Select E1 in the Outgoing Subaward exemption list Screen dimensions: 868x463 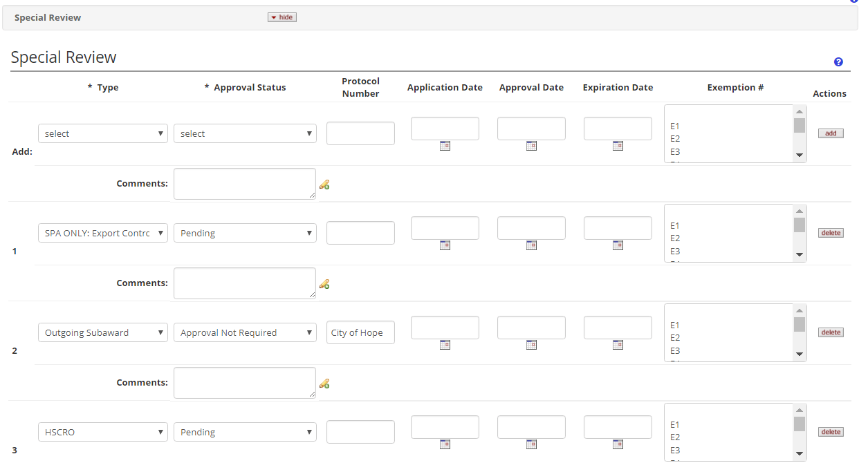coord(675,325)
